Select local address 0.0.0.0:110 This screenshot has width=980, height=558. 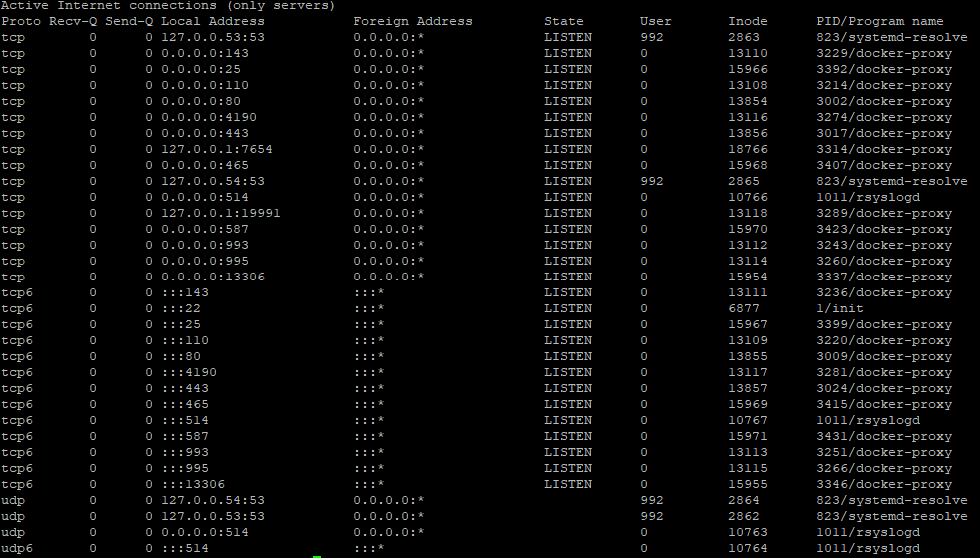point(205,85)
